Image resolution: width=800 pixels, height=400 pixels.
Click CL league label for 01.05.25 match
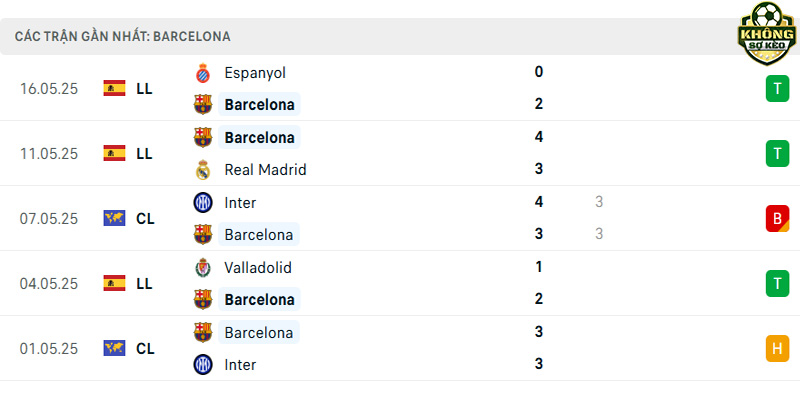coord(145,348)
